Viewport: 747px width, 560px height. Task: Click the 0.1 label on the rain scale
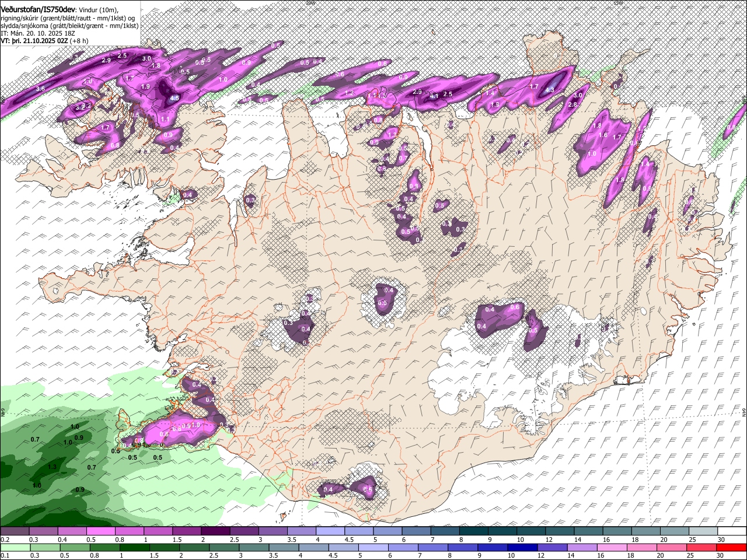[x=5, y=555]
